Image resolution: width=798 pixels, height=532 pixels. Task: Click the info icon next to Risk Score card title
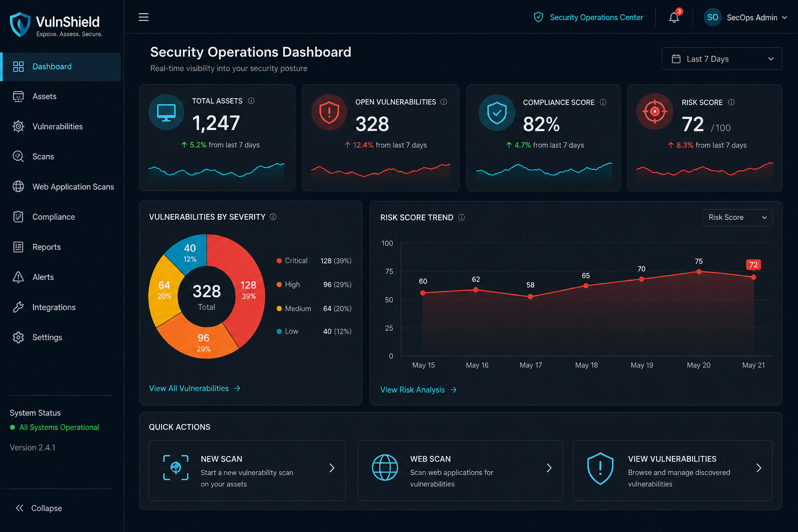click(731, 102)
